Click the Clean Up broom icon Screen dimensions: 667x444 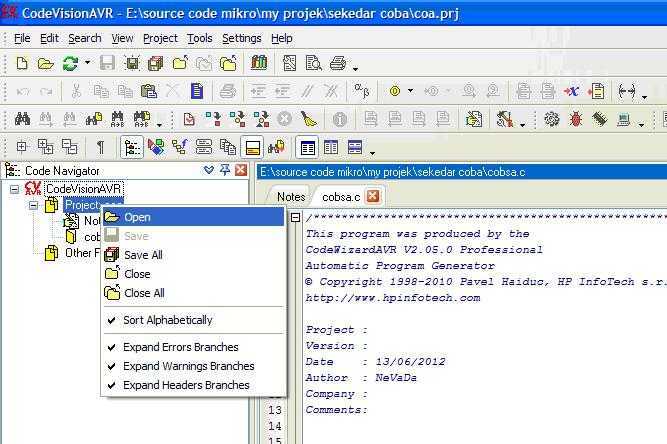coord(308,119)
